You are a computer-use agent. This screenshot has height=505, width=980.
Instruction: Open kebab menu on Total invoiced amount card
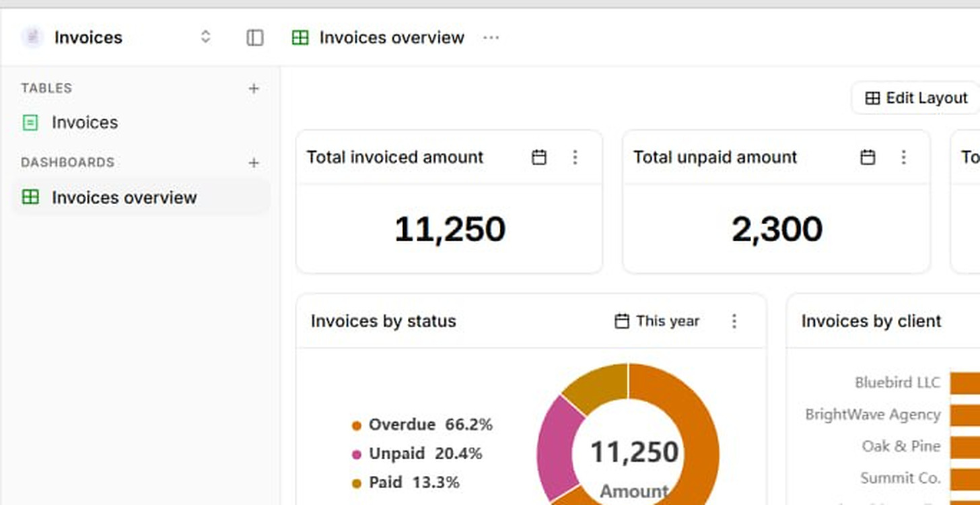[x=575, y=158]
